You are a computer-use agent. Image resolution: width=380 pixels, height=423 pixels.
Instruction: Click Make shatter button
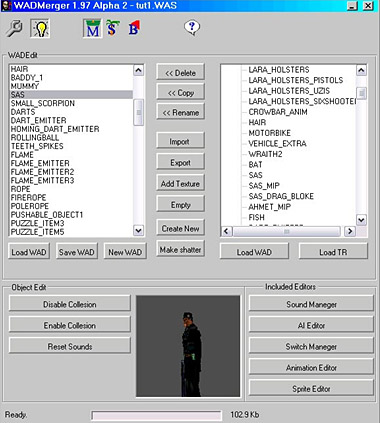click(x=180, y=249)
